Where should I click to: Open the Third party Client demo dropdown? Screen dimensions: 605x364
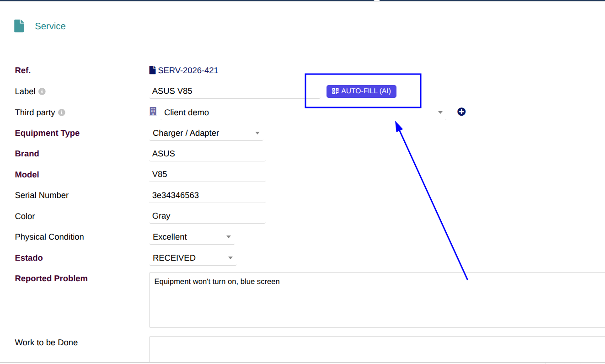[x=303, y=112]
